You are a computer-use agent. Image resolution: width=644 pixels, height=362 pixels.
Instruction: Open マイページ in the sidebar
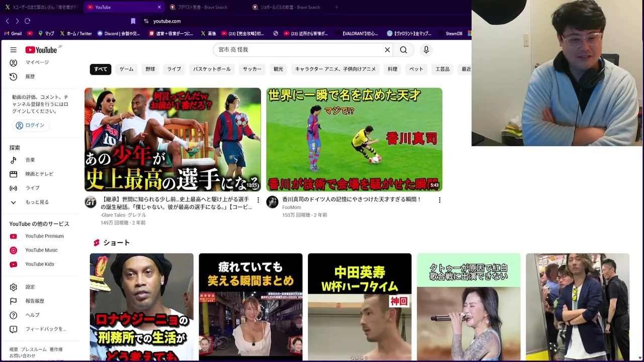tap(37, 62)
